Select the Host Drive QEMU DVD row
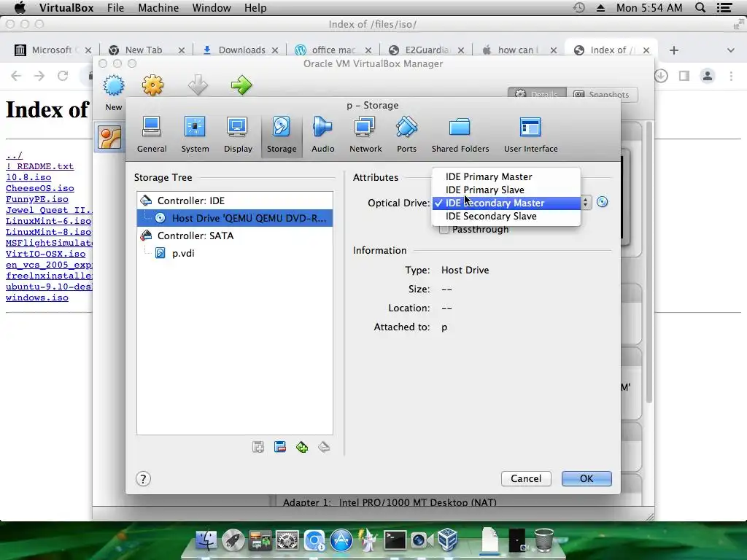Screen dimensions: 747x560 [234, 218]
